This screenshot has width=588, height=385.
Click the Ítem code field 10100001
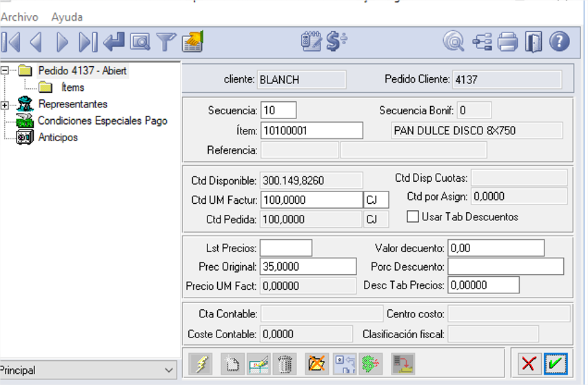[312, 130]
